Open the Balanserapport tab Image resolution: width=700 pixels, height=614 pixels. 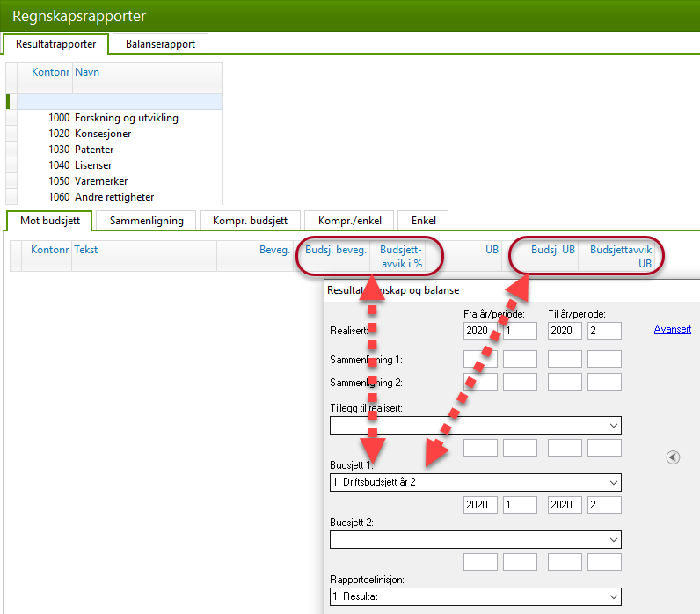click(x=160, y=44)
